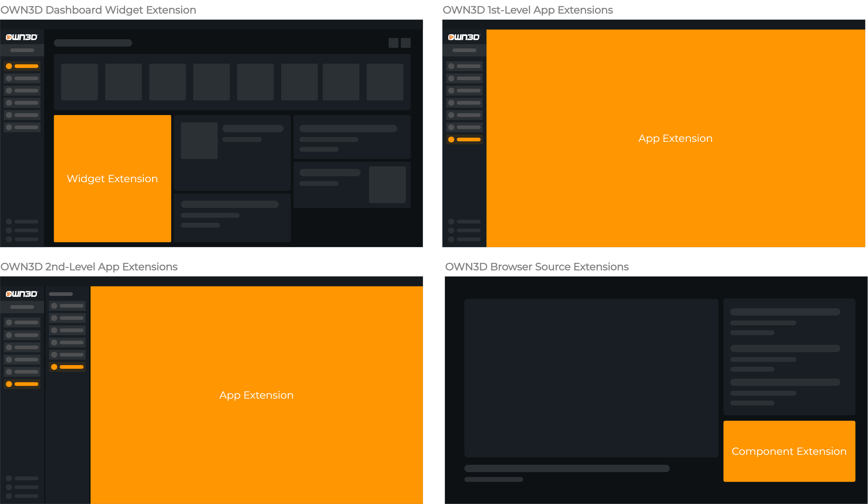This screenshot has width=868, height=504.
Task: Select highlighted orange sidebar item in Dashboard Widget mockup
Action: pos(22,66)
